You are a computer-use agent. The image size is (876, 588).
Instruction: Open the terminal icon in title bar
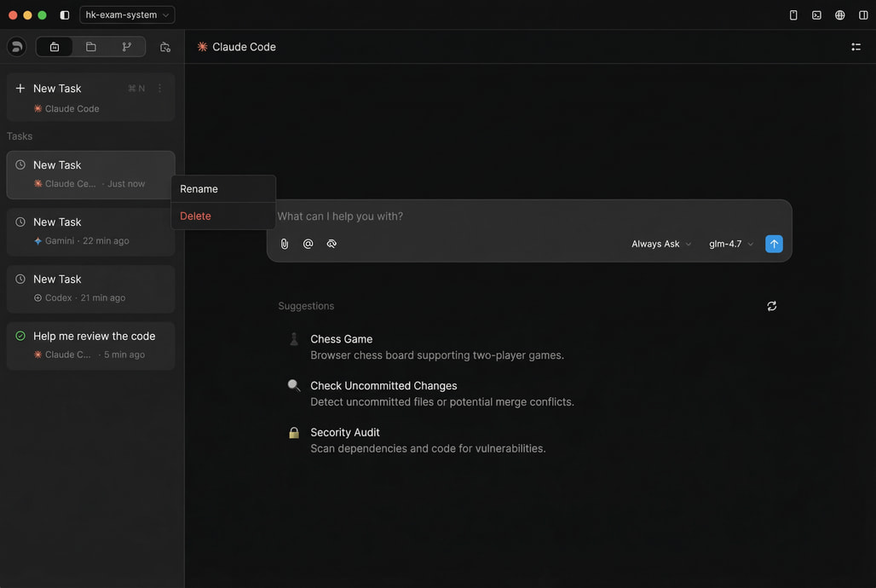(x=816, y=15)
